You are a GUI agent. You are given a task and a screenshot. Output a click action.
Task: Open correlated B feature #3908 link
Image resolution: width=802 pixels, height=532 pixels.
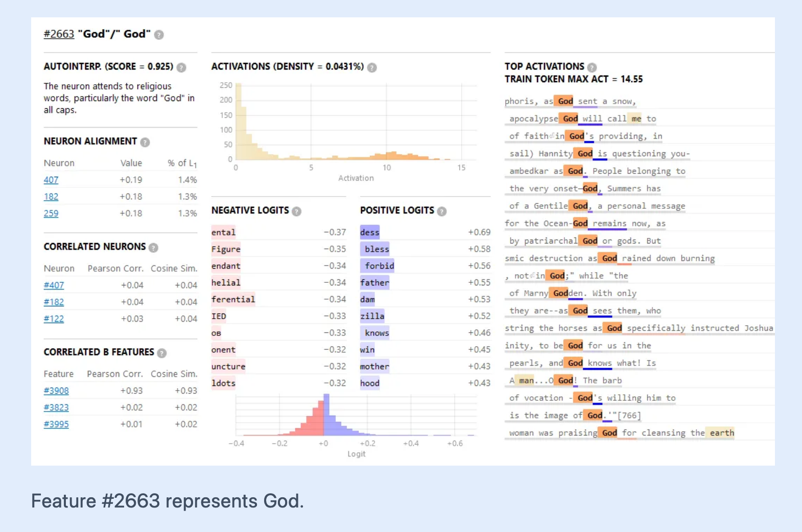56,391
